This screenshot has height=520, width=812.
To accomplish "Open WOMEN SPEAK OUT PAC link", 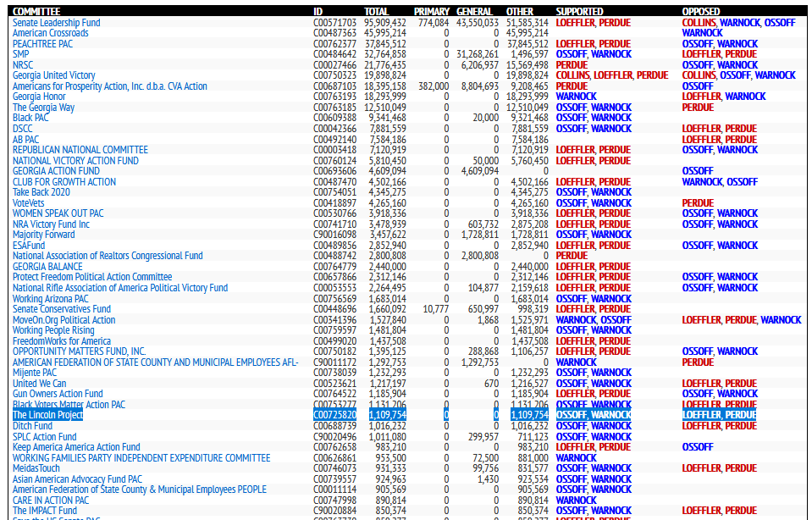I will [x=58, y=214].
